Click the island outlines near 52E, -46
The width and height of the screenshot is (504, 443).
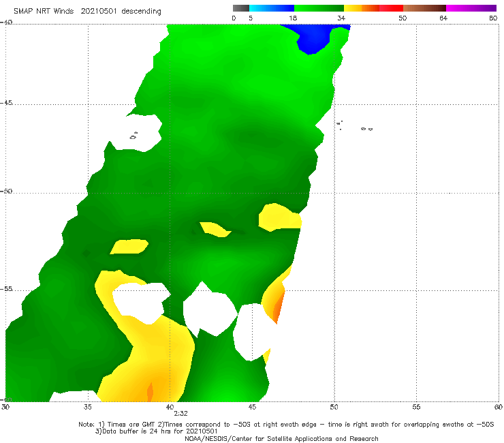pos(366,129)
